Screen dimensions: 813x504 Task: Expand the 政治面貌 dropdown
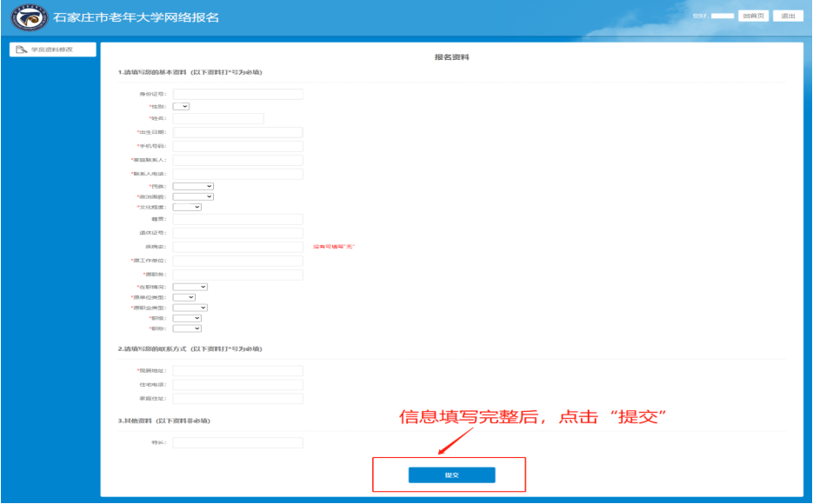(193, 197)
